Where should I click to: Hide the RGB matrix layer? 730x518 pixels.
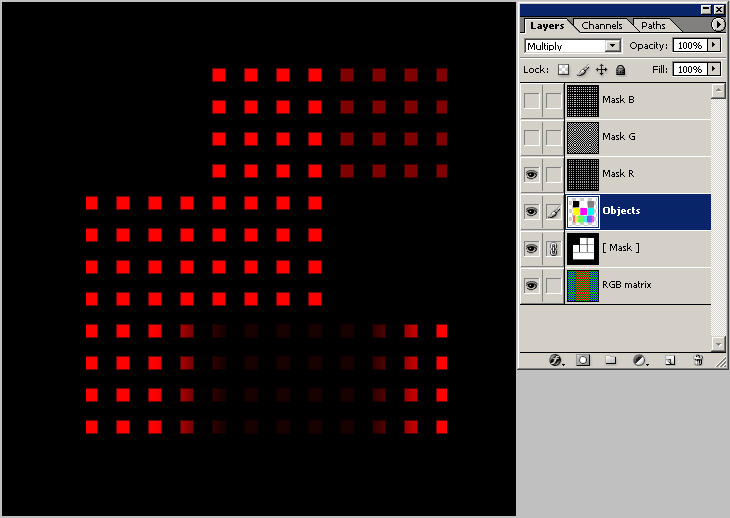click(532, 285)
